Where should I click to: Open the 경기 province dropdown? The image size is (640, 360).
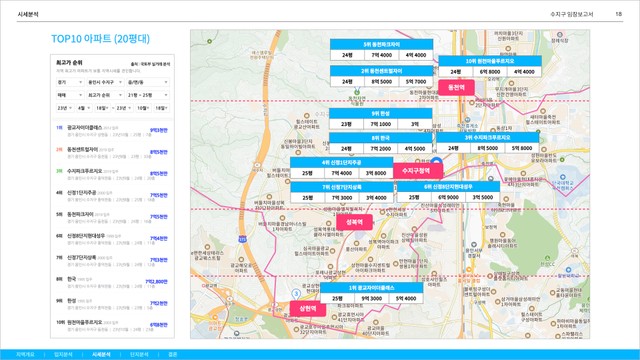pyautogui.click(x=70, y=82)
